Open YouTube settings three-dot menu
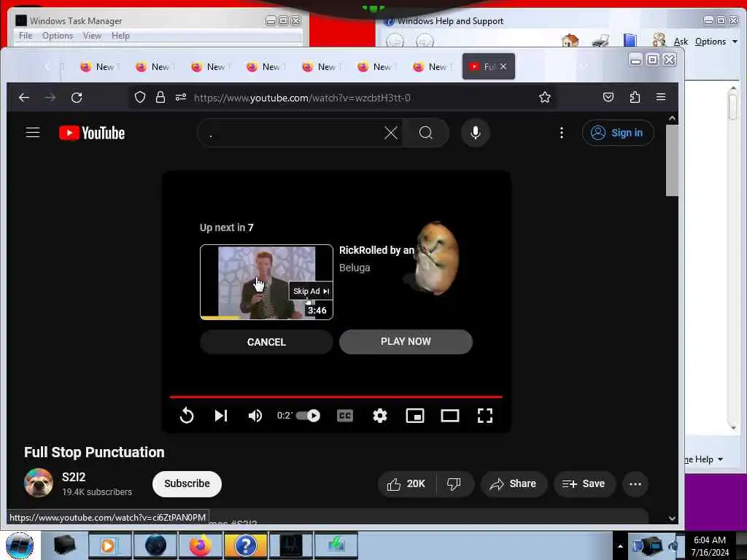Viewport: 747px width, 560px height. point(562,133)
